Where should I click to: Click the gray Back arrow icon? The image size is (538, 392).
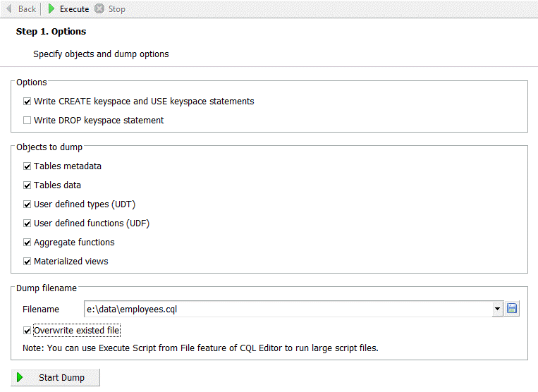(x=8, y=9)
